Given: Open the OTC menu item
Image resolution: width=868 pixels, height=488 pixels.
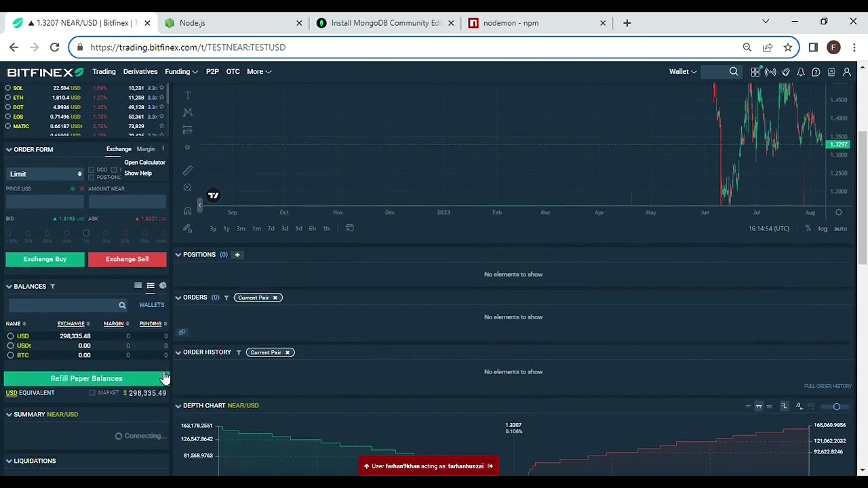Looking at the screenshot, I should point(233,72).
